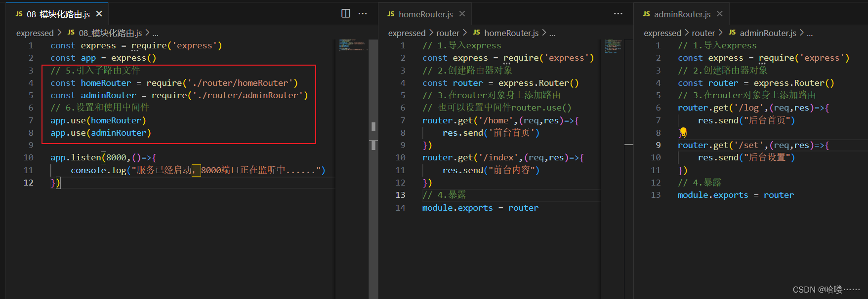Screen dimensions: 868x299
Task: Click res.send('前台首页') line
Action: (491, 133)
